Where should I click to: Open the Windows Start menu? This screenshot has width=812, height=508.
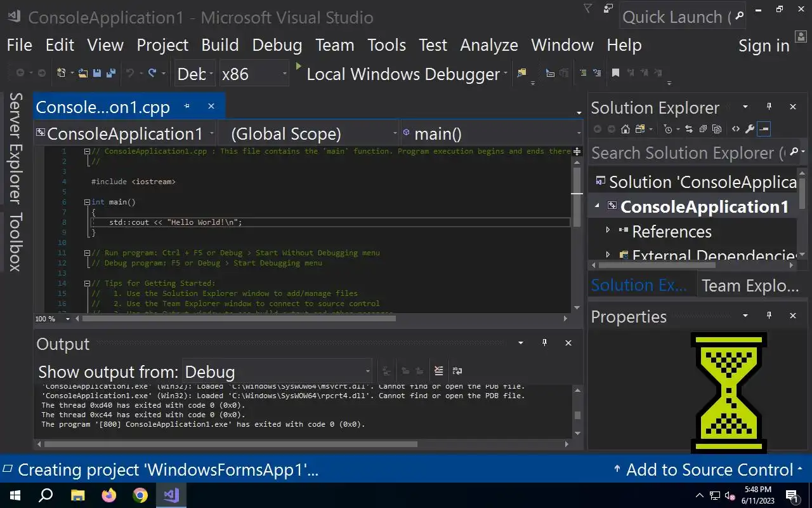coord(15,495)
